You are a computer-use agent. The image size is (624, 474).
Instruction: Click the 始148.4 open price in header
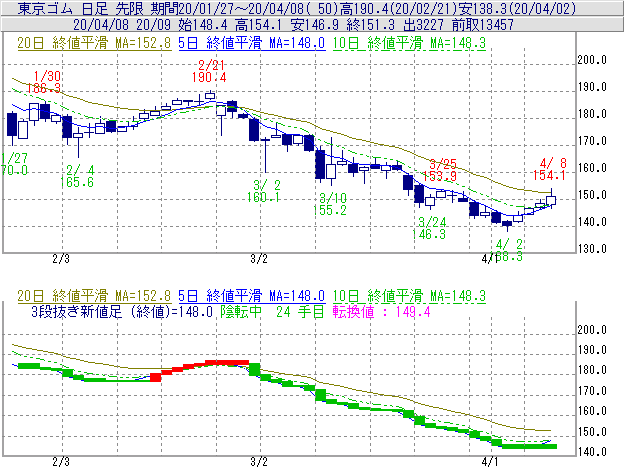click(203, 25)
